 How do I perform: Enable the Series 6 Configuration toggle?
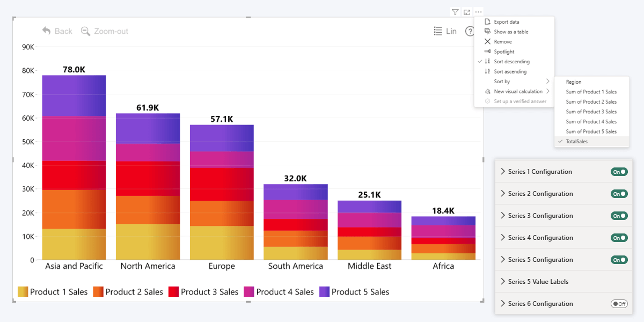619,304
